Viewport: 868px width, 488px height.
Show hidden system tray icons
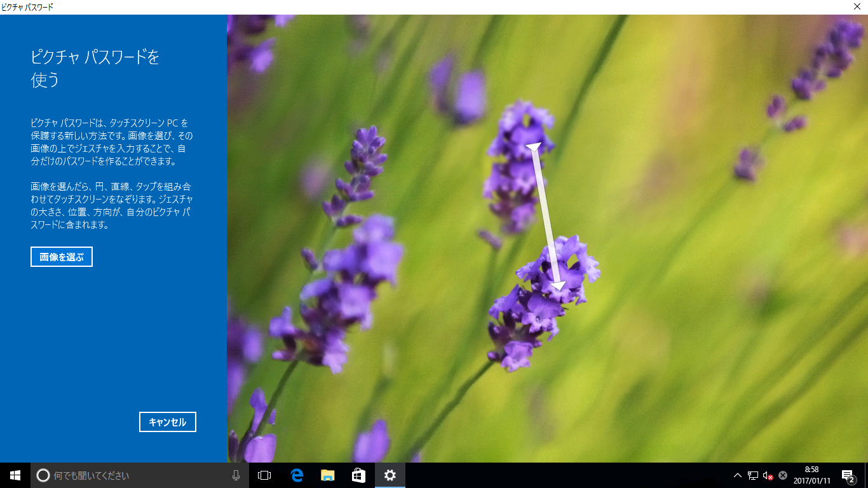[738, 475]
